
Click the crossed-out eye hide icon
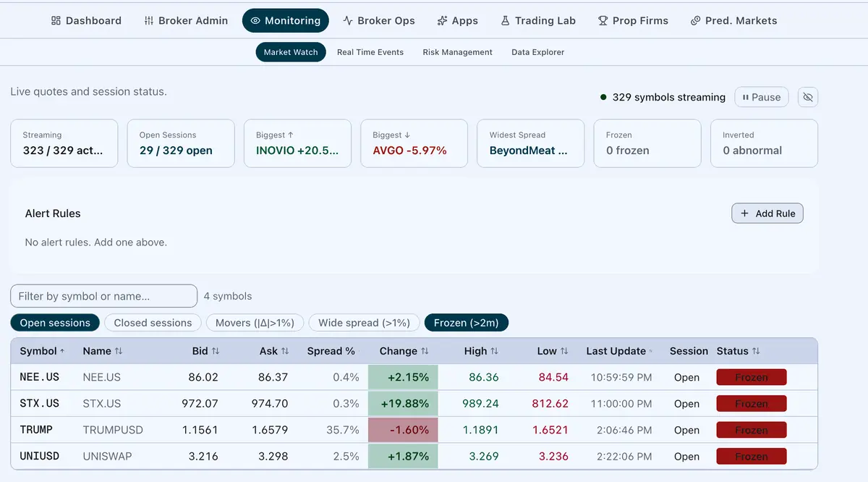[x=808, y=97]
